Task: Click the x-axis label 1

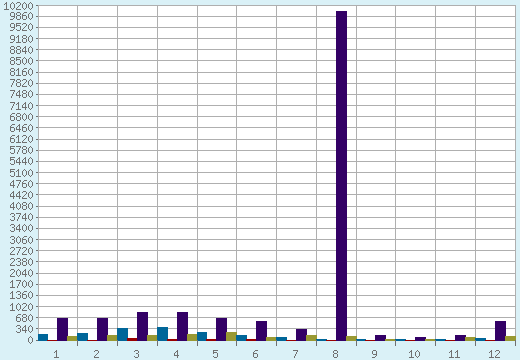Action: click(x=56, y=354)
